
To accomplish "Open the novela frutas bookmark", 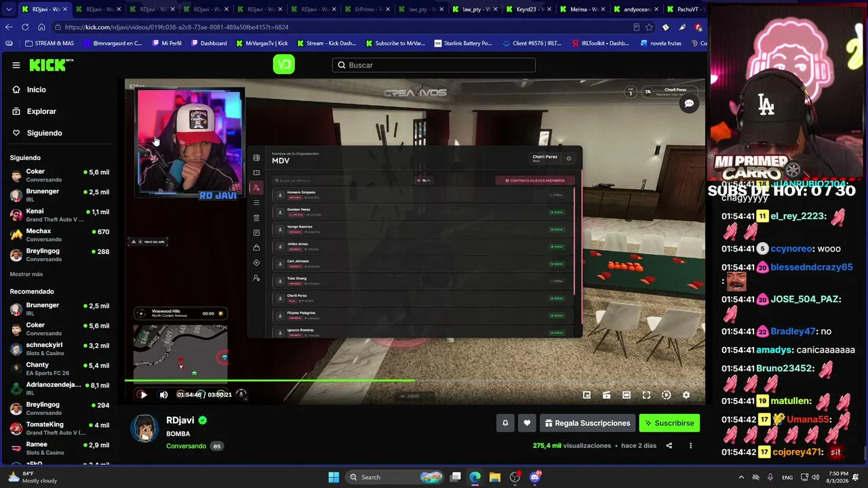I will [660, 43].
